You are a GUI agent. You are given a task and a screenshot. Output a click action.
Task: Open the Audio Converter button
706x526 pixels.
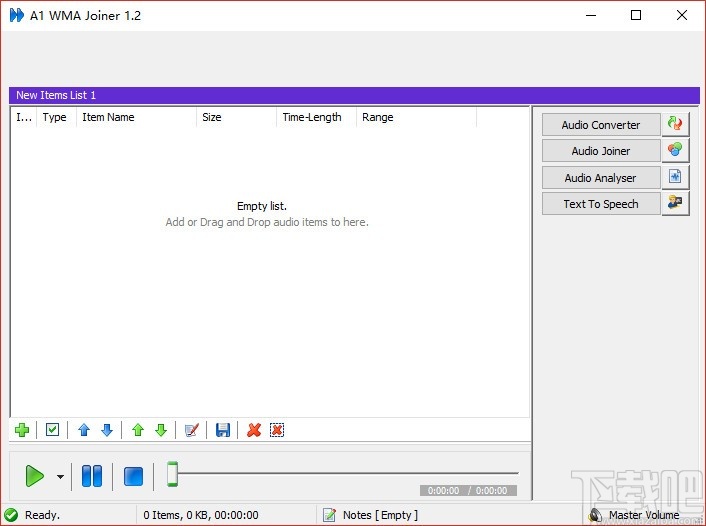(x=601, y=125)
